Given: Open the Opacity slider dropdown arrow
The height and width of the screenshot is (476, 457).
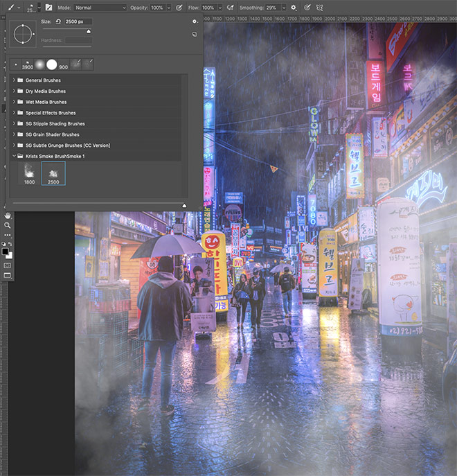Looking at the screenshot, I should coord(169,8).
